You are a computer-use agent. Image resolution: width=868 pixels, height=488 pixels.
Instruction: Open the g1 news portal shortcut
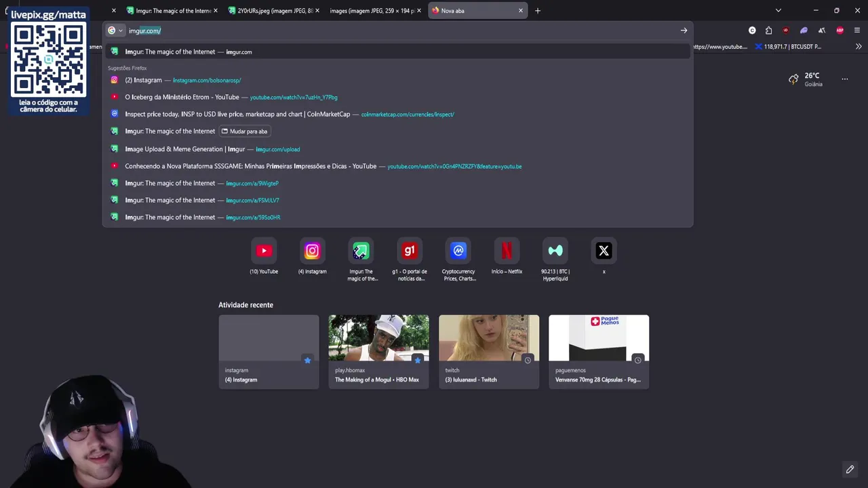click(x=409, y=259)
